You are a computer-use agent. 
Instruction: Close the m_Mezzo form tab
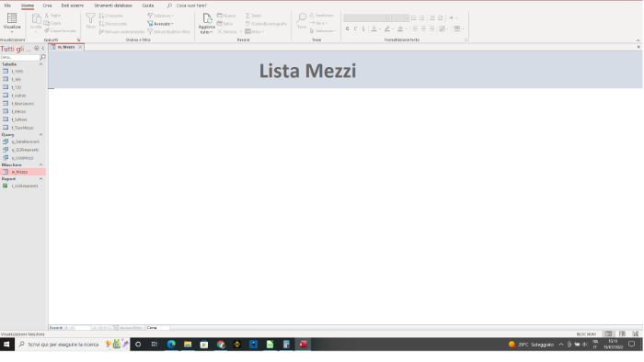click(80, 47)
